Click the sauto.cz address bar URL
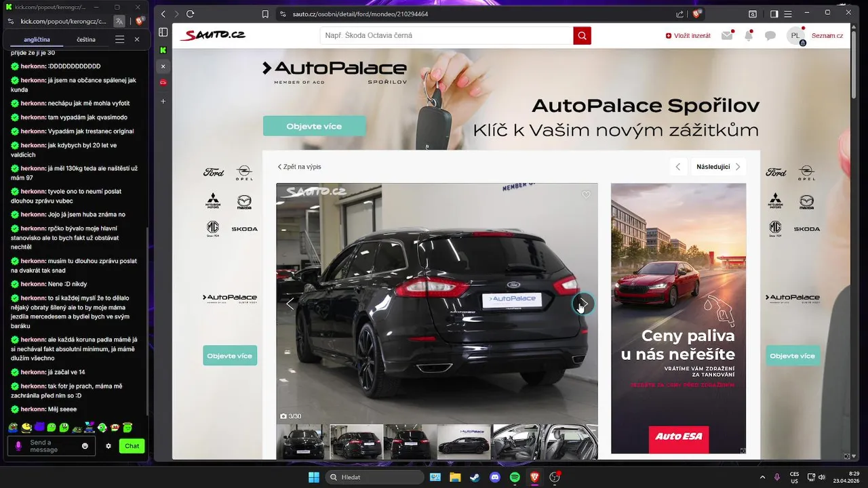 pos(360,14)
